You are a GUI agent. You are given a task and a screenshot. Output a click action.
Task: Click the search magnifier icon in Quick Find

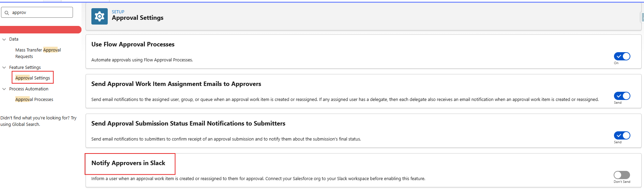tap(7, 13)
